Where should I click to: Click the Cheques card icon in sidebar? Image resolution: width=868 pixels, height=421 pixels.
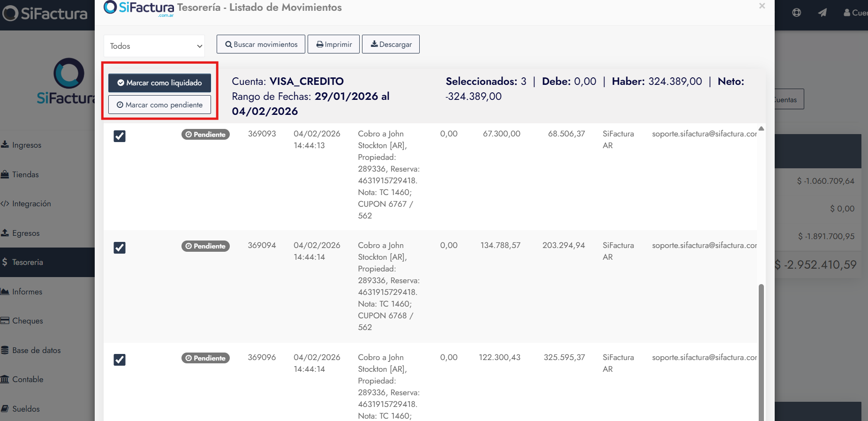pos(5,321)
